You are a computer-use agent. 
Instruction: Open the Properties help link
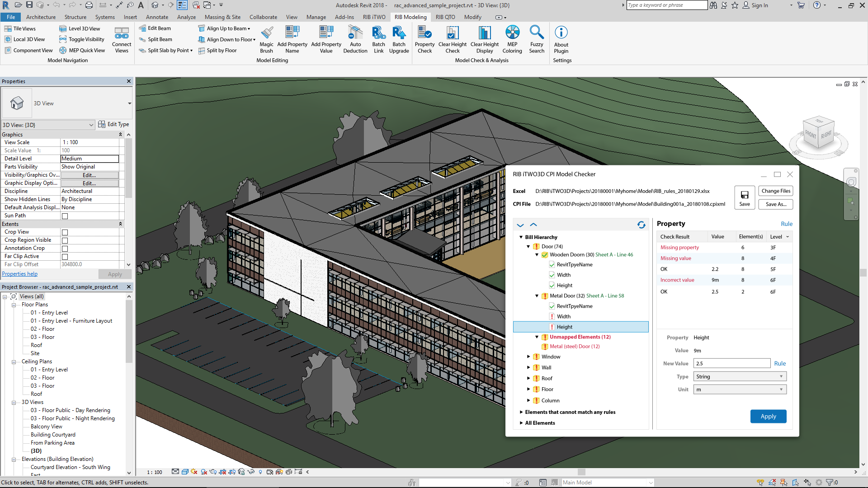coord(20,274)
